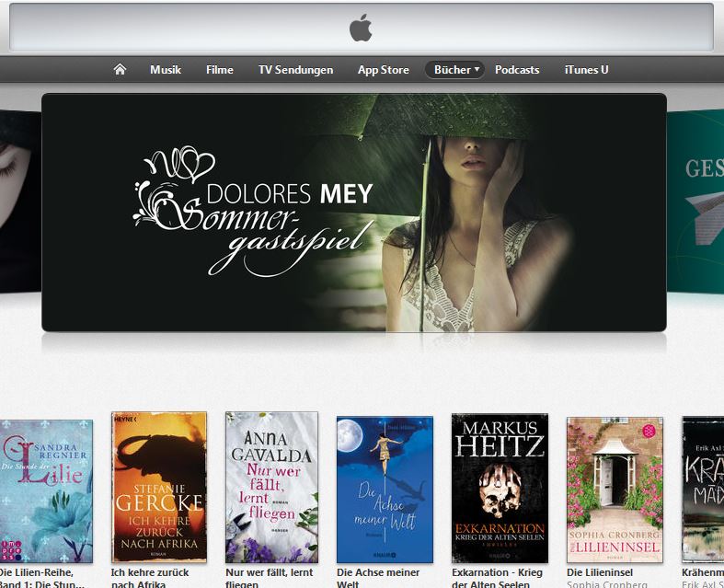724x588 pixels.
Task: Select Die Lilieninsel book cover
Action: click(x=615, y=489)
